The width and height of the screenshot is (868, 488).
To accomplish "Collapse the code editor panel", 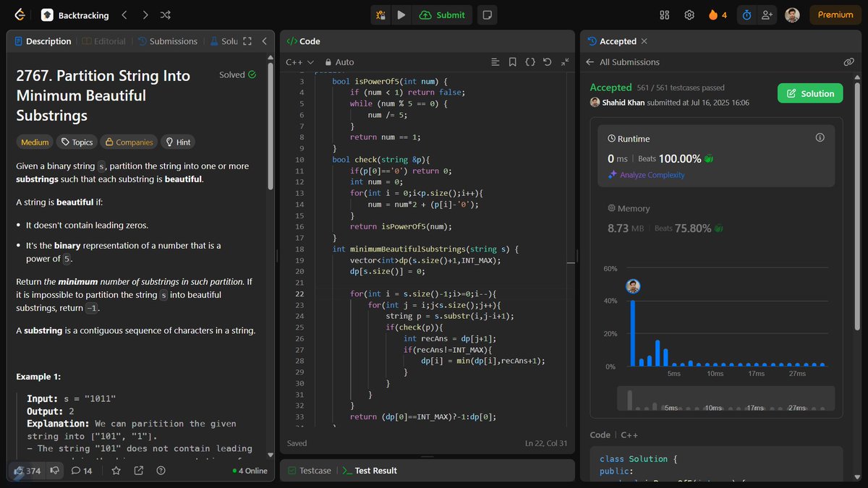I will (x=565, y=62).
